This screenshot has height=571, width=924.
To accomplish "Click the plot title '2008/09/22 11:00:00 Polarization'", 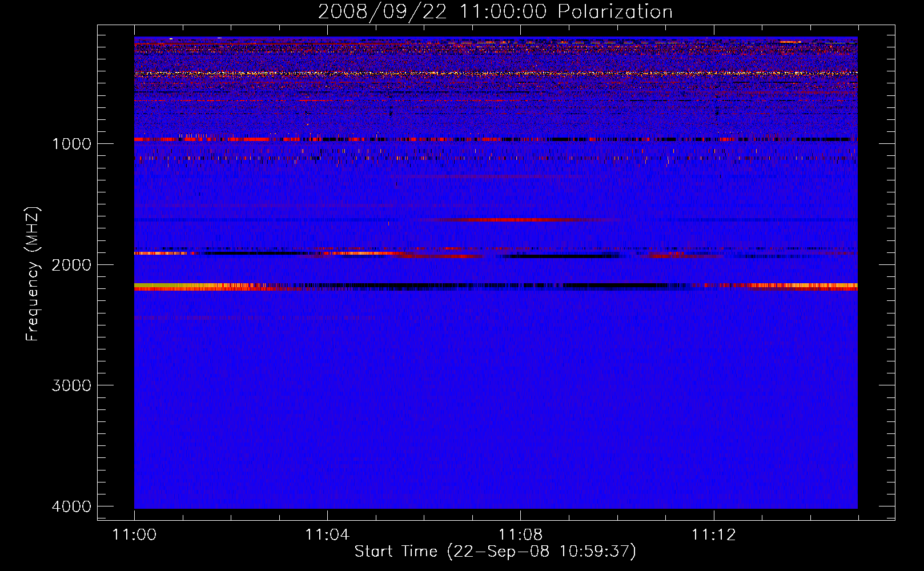I will (x=495, y=11).
